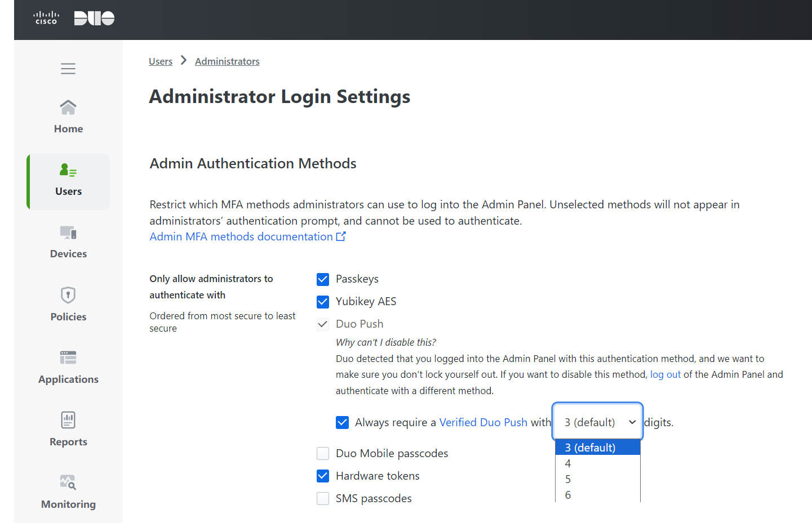Click the log out link

pos(665,374)
